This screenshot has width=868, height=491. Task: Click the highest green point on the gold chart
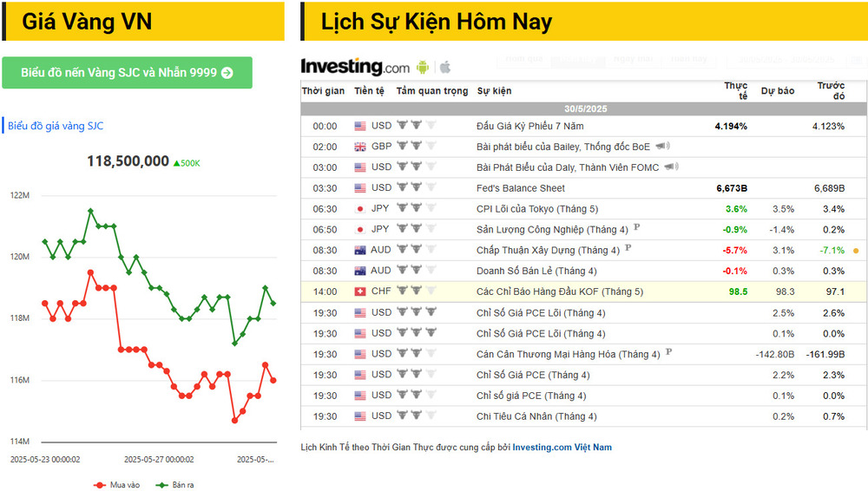[x=91, y=211]
